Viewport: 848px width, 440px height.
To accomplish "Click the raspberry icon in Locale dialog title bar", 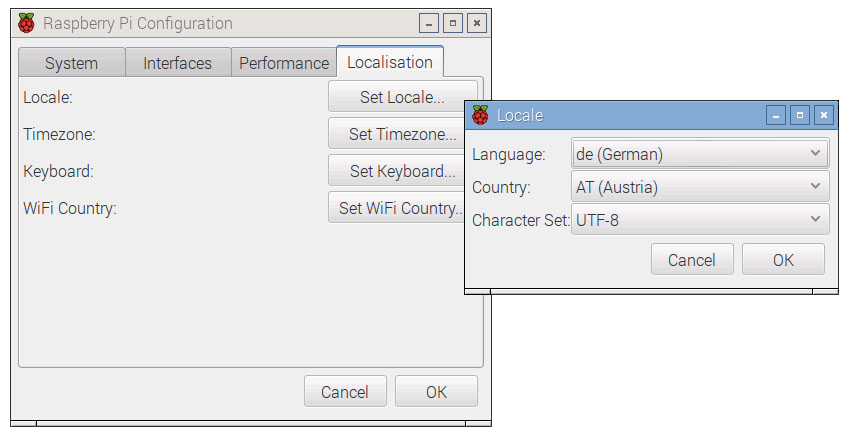I will pyautogui.click(x=481, y=115).
